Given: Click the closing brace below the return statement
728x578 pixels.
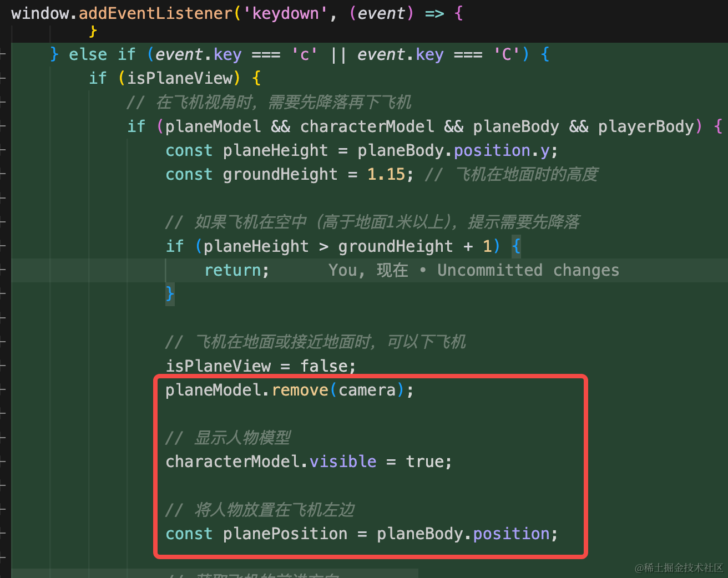Looking at the screenshot, I should point(170,294).
